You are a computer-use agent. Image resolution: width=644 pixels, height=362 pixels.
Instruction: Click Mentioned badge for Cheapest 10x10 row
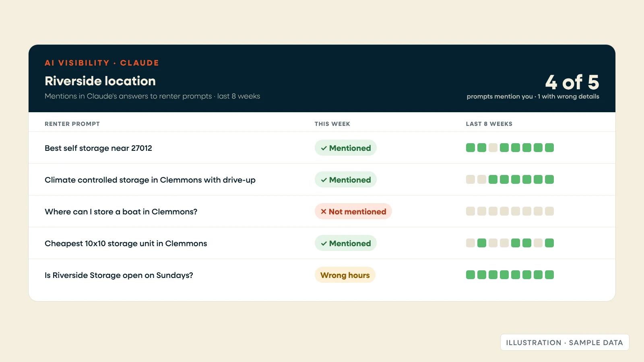(345, 243)
